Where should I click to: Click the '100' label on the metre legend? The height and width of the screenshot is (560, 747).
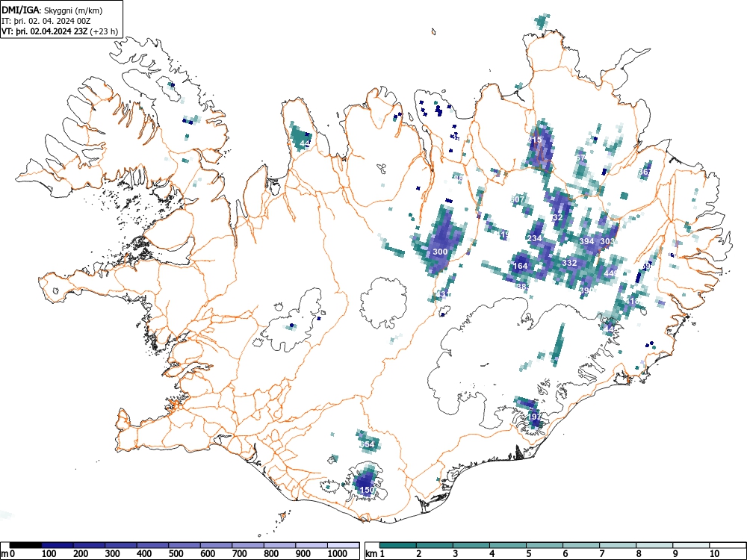pyautogui.click(x=49, y=554)
